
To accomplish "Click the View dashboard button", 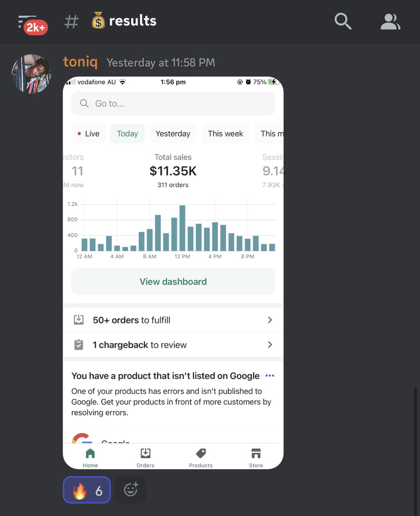I will click(173, 281).
